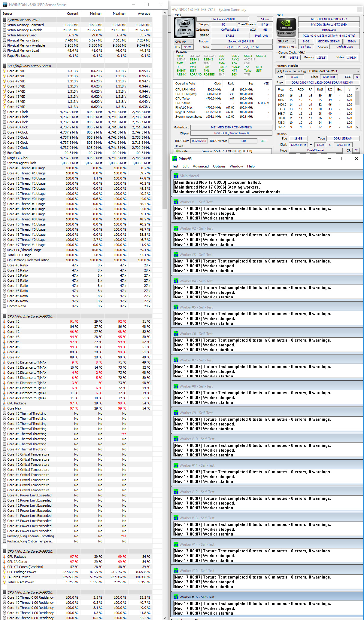Open the Advanced menu in Prime95
The height and width of the screenshot is (620, 364).
point(201,166)
